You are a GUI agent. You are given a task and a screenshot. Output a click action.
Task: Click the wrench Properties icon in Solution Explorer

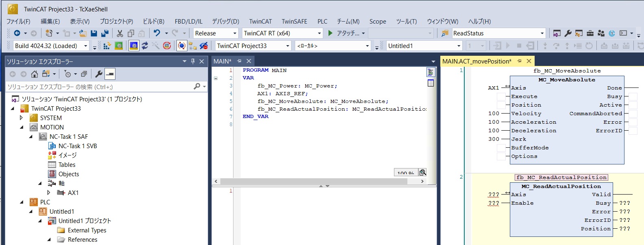click(98, 74)
